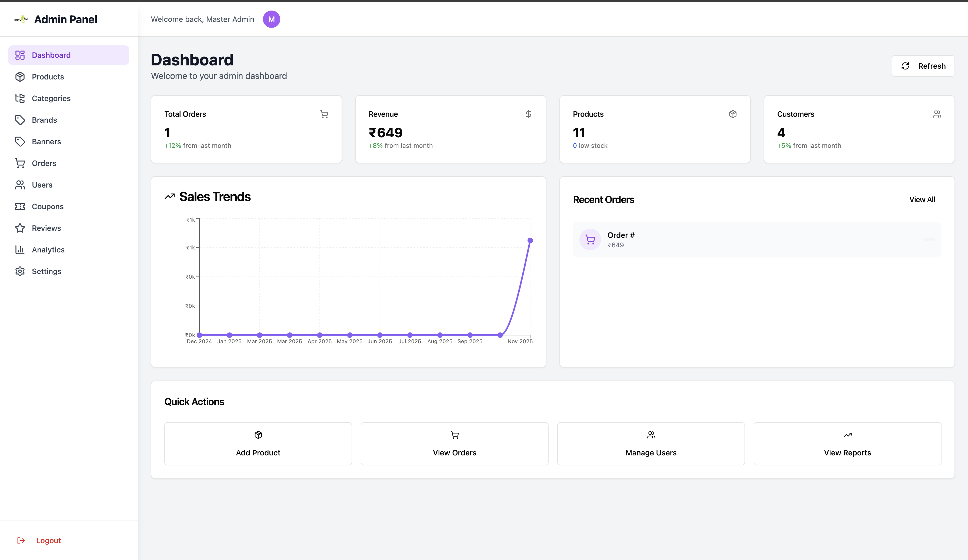The width and height of the screenshot is (968, 560).
Task: Click the Settings gear icon in sidebar
Action: pos(20,272)
